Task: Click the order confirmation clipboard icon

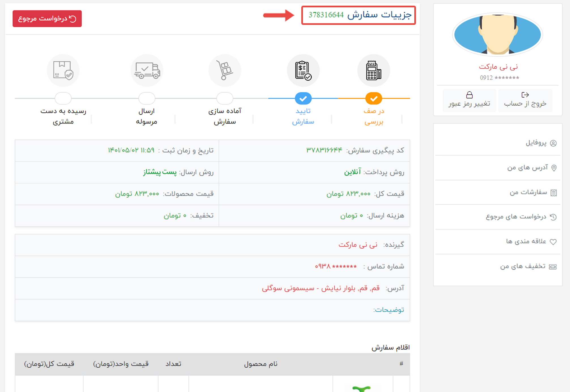Action: click(303, 70)
